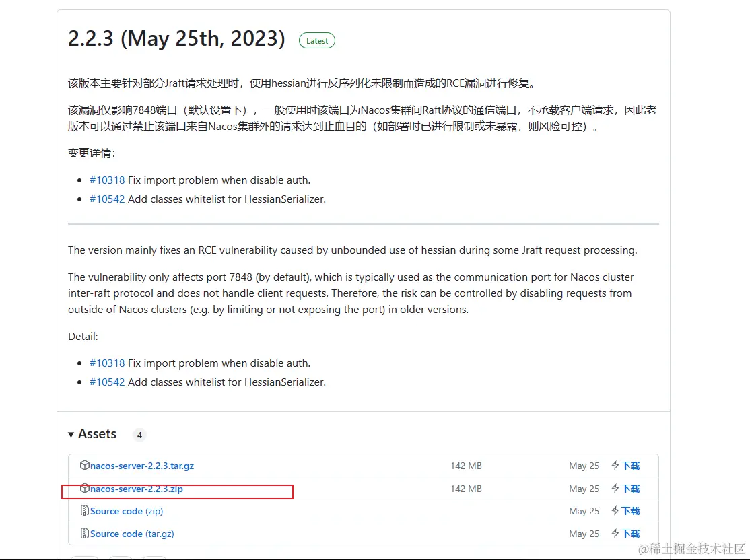Open issue #10318 under English Detail
The image size is (750, 560).
click(x=107, y=363)
